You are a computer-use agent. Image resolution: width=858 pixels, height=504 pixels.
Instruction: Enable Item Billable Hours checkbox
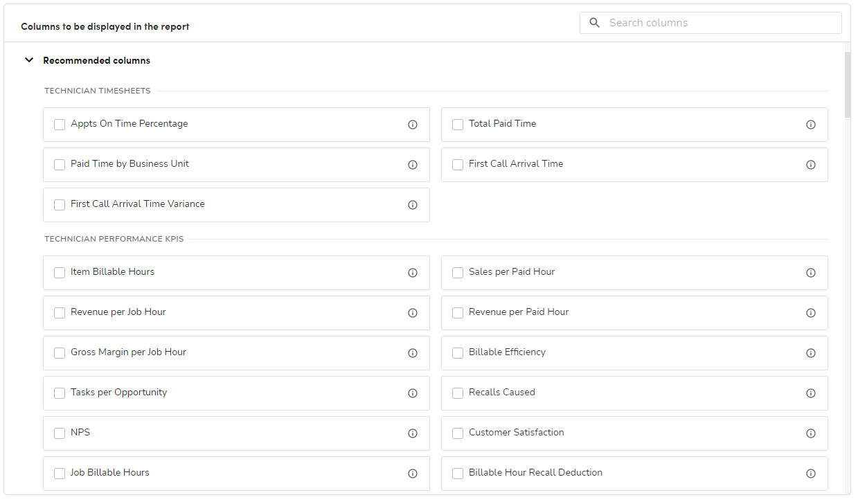(x=60, y=273)
